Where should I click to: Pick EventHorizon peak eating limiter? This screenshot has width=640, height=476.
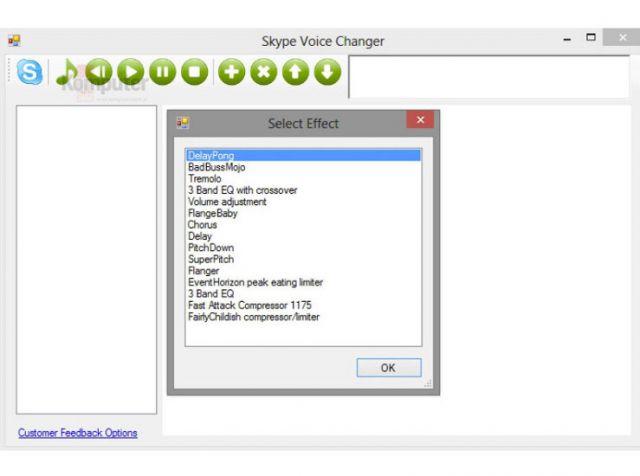303,282
